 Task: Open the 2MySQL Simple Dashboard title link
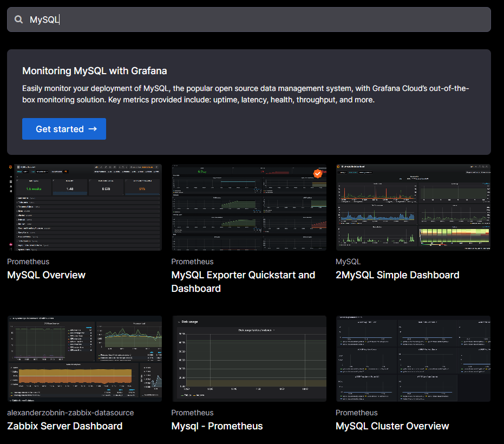point(397,275)
